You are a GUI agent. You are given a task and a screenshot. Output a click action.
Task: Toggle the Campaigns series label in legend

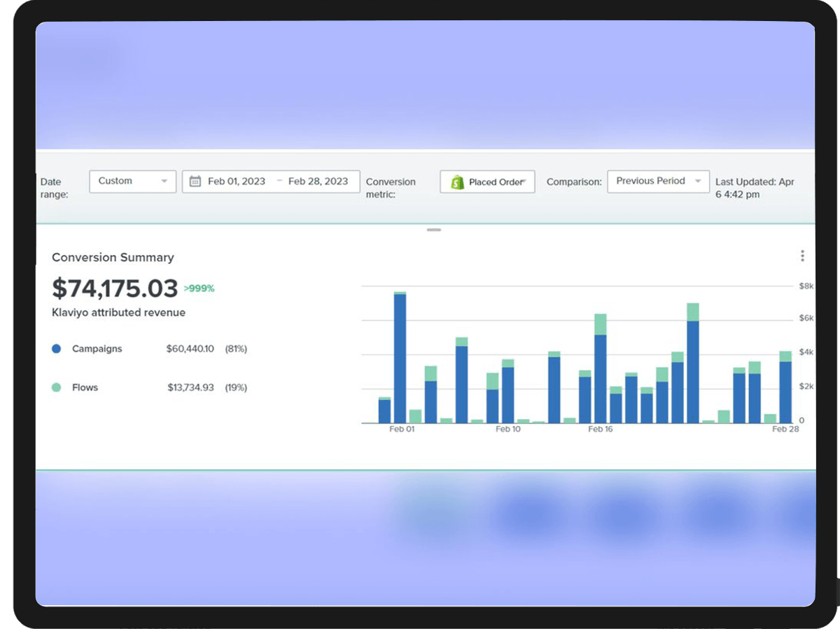pos(97,349)
